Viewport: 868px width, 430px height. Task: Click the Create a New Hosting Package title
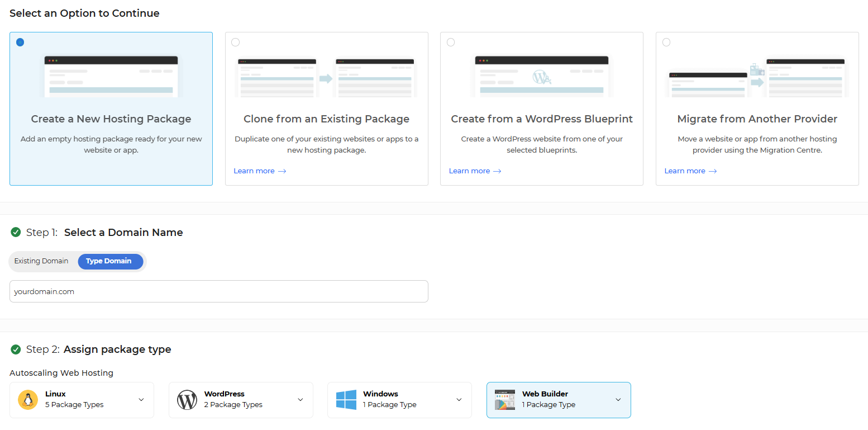[111, 119]
